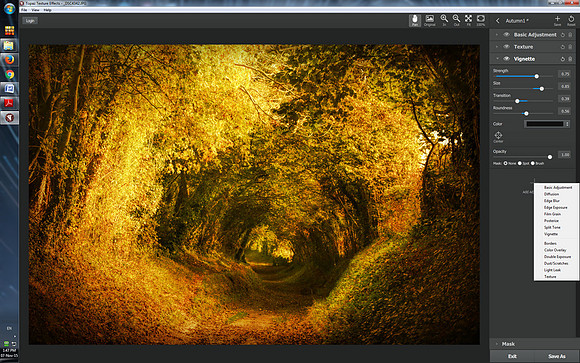Choose Light Leak from adjustment list

point(552,270)
